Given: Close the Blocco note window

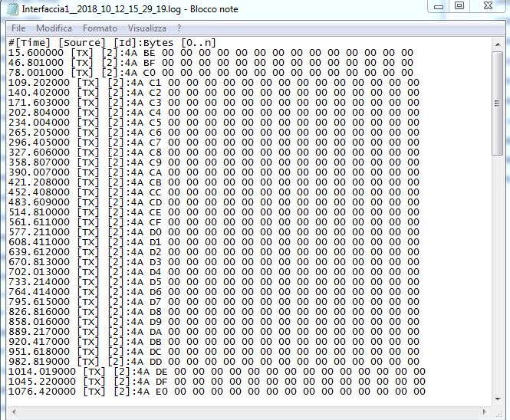Looking at the screenshot, I should click(488, 6).
